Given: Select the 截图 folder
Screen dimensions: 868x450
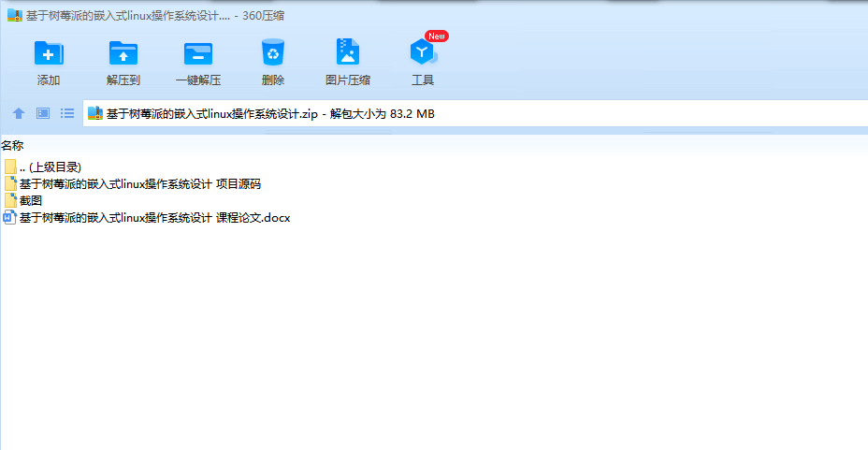Looking at the screenshot, I should [22, 200].
